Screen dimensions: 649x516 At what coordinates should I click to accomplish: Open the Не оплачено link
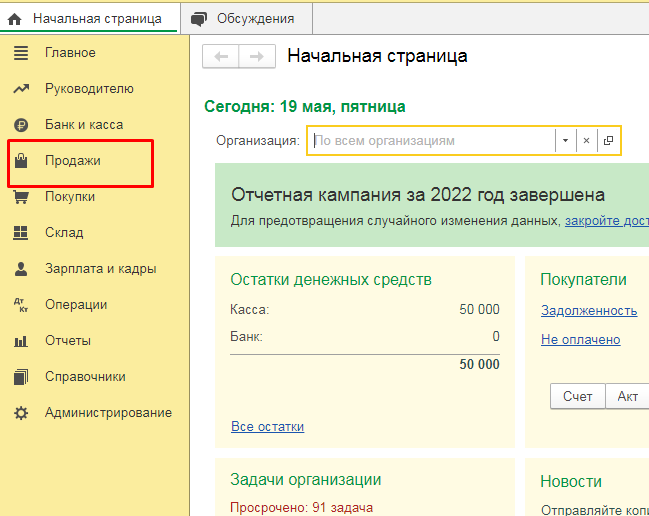coord(581,340)
